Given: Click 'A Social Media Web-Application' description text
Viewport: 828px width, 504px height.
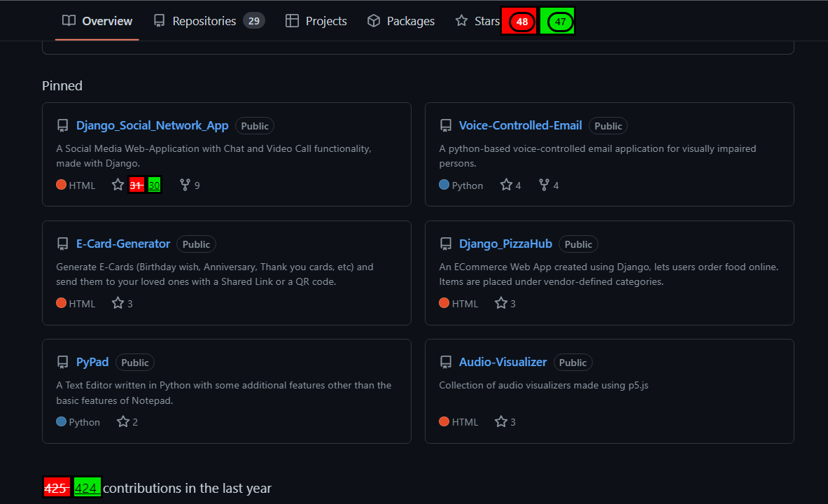Looking at the screenshot, I should coord(214,156).
